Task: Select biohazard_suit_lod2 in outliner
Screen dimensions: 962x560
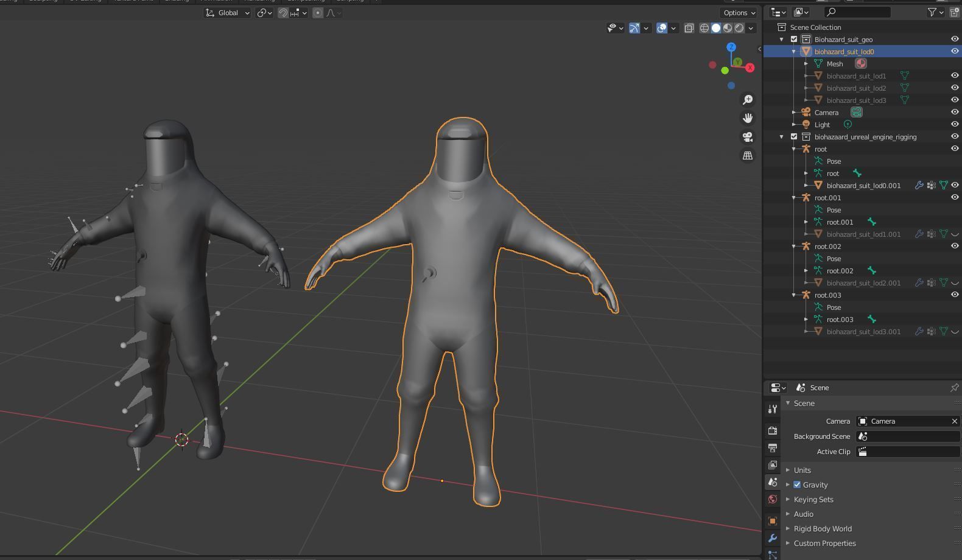Action: [856, 88]
